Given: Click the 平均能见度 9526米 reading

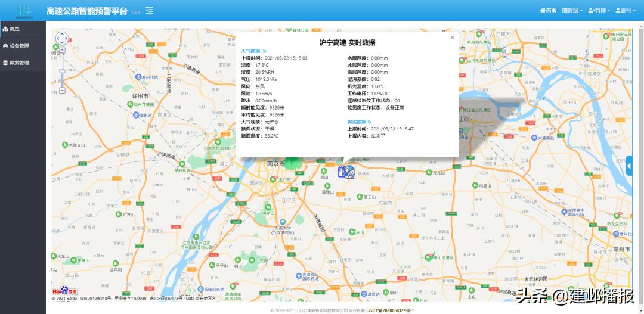Looking at the screenshot, I should coord(263,114).
